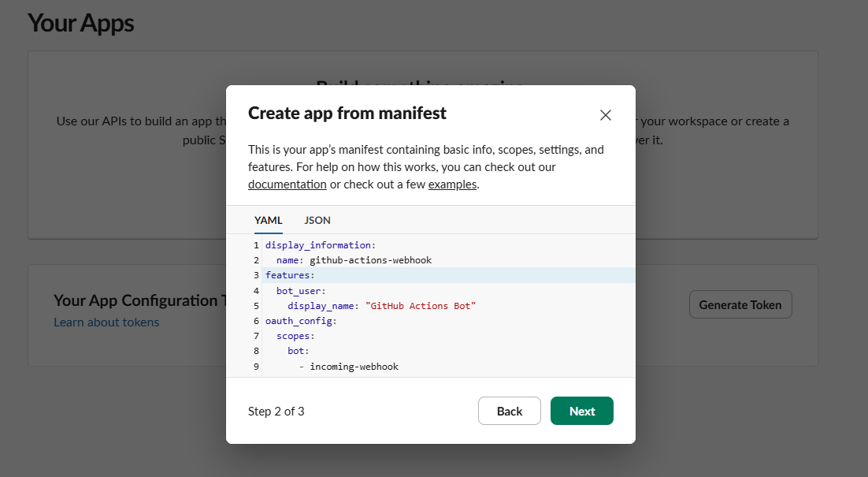Click the Next button
The height and width of the screenshot is (477, 868).
click(x=582, y=411)
